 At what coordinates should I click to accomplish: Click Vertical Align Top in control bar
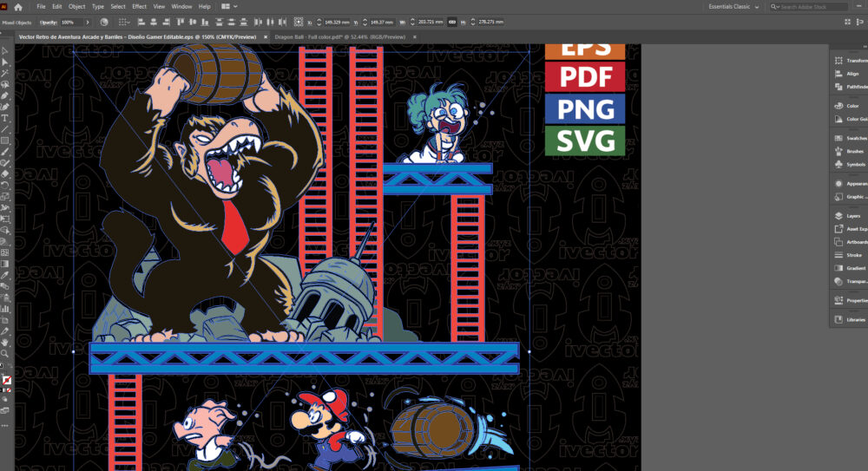[x=181, y=23]
